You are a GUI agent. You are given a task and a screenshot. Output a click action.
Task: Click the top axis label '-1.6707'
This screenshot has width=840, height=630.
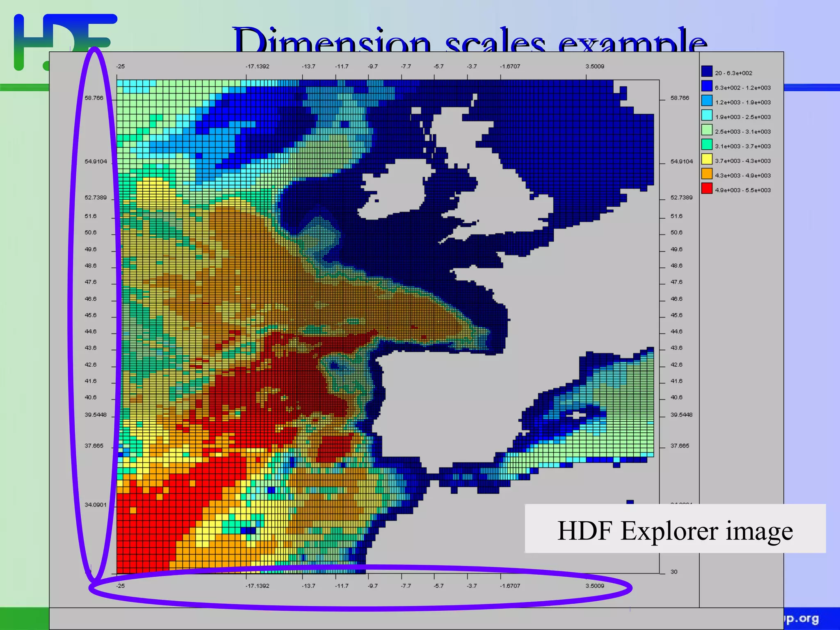pyautogui.click(x=510, y=66)
